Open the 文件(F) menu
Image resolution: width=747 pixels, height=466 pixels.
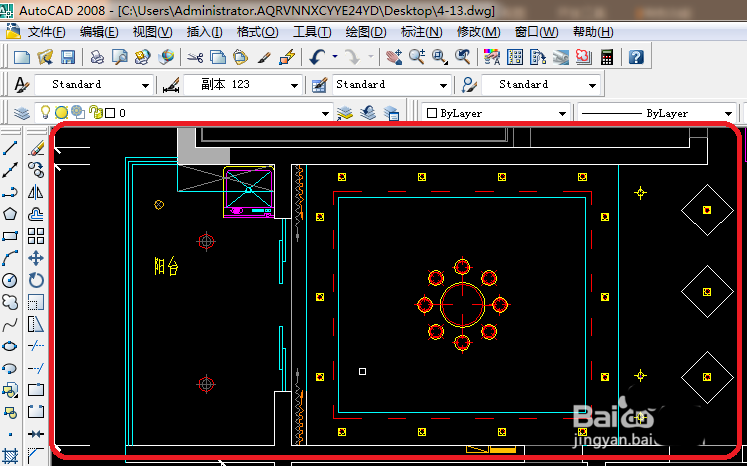(x=46, y=32)
